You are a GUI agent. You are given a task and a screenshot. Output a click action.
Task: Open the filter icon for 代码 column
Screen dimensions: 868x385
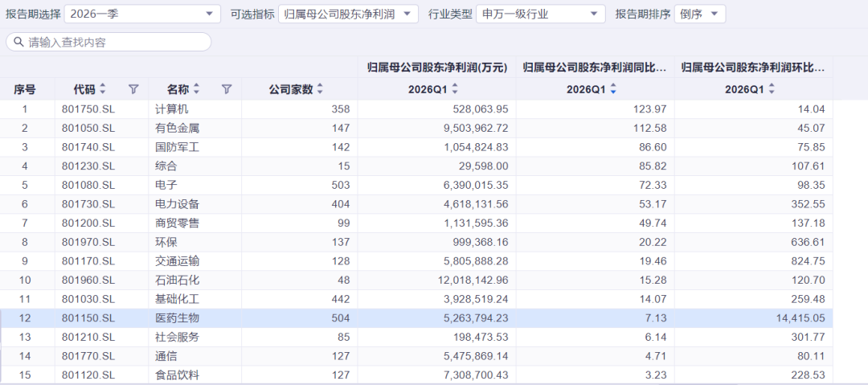coord(133,89)
